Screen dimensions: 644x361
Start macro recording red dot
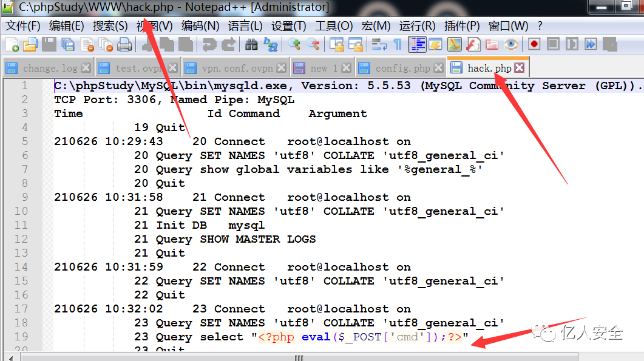coord(534,44)
